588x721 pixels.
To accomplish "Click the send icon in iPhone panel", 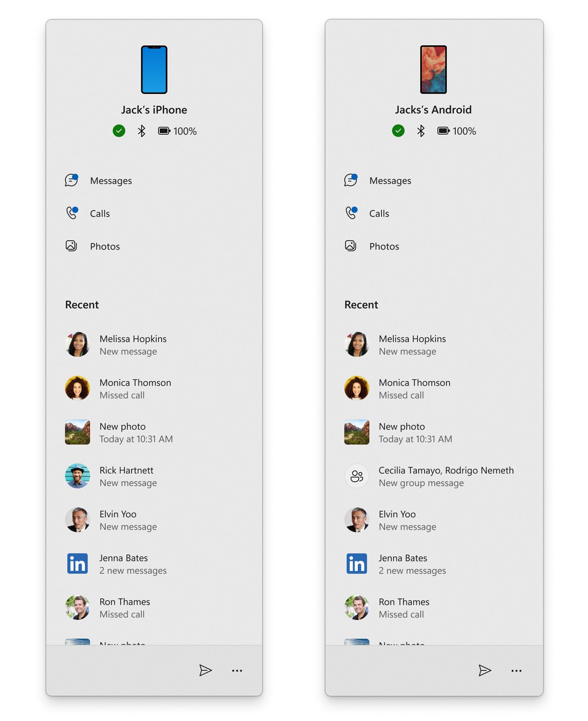I will pos(205,670).
